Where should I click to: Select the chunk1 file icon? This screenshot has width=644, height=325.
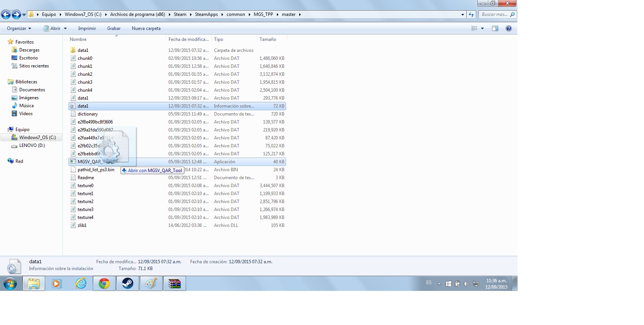pyautogui.click(x=73, y=66)
